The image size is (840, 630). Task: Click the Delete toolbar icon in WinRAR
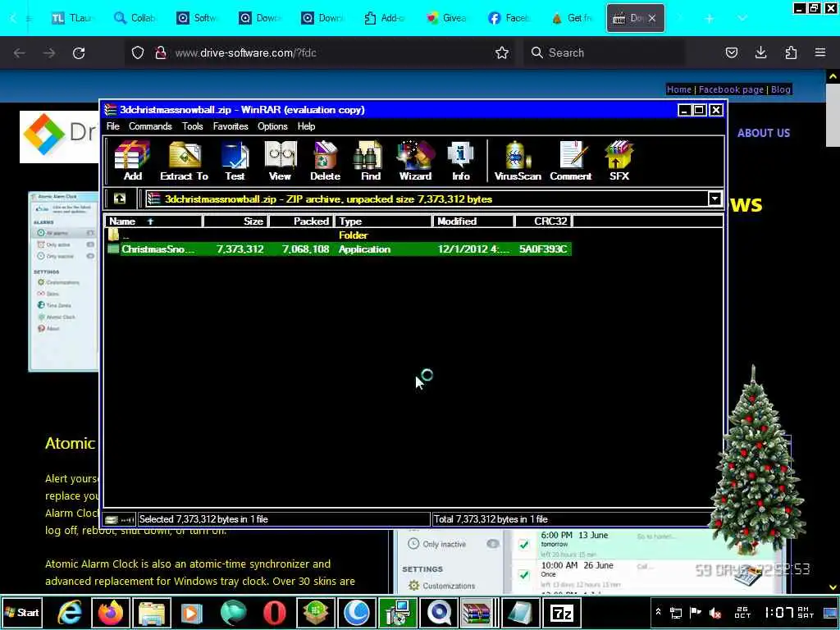pyautogui.click(x=325, y=161)
